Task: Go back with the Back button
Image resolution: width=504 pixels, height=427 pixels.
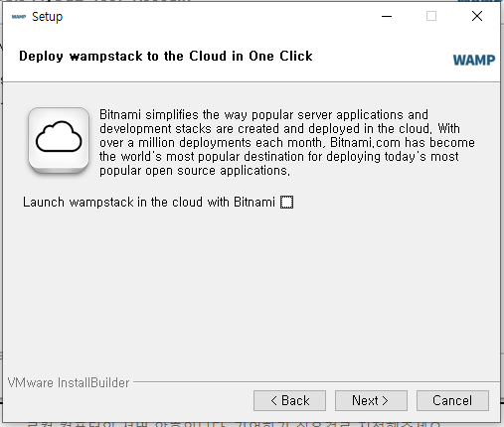Action: click(x=289, y=400)
